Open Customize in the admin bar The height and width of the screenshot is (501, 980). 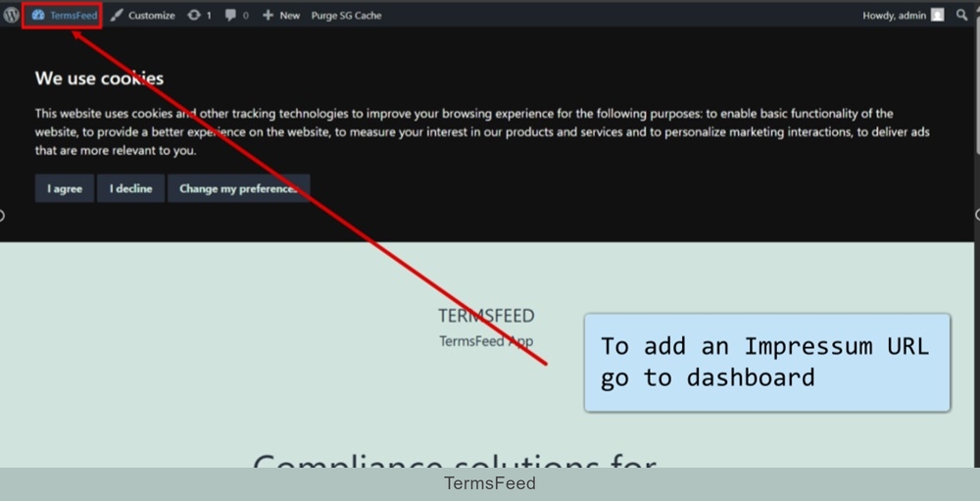143,15
